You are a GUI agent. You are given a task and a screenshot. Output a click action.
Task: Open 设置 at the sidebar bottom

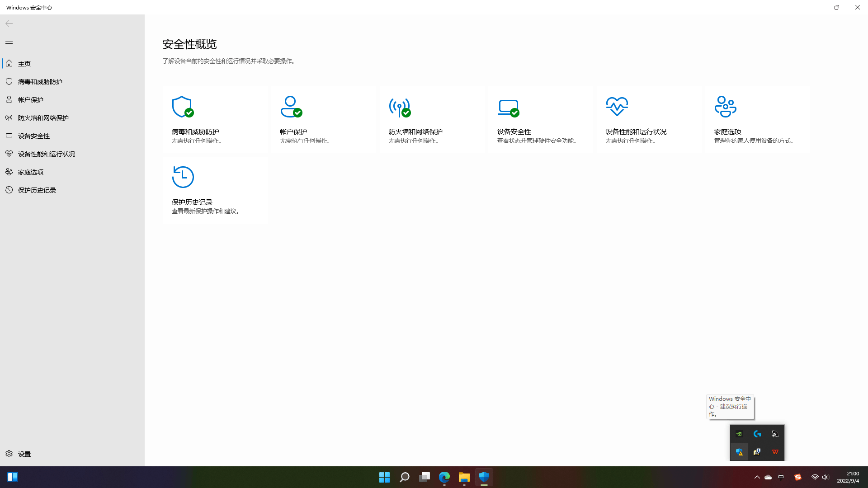pos(72,454)
